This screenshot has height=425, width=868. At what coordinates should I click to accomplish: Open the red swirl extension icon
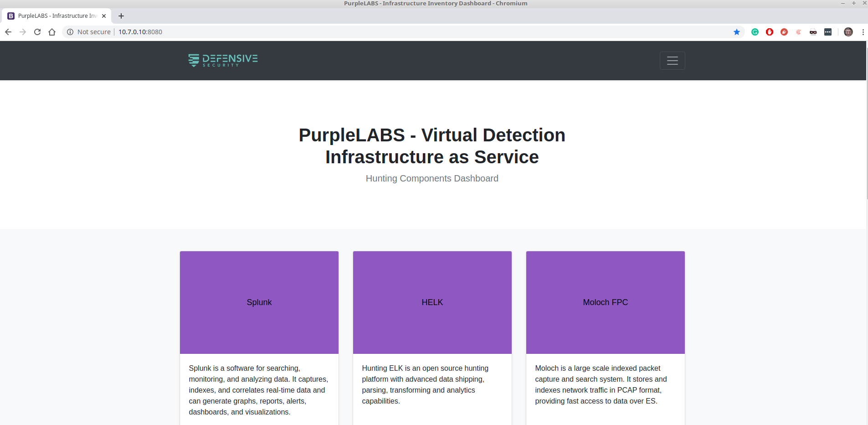(799, 32)
